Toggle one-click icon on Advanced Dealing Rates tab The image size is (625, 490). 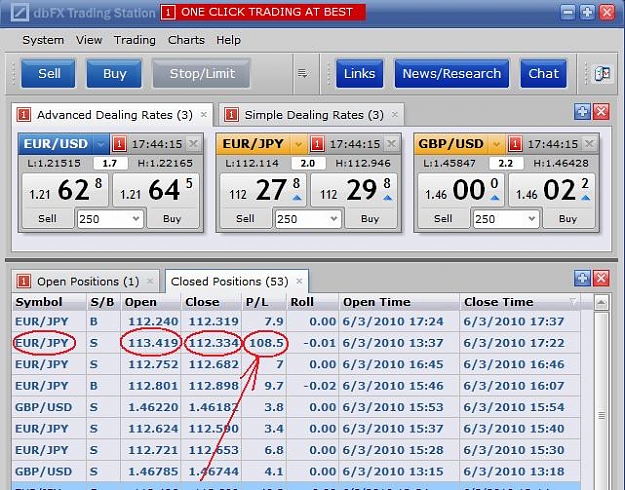tap(24, 115)
